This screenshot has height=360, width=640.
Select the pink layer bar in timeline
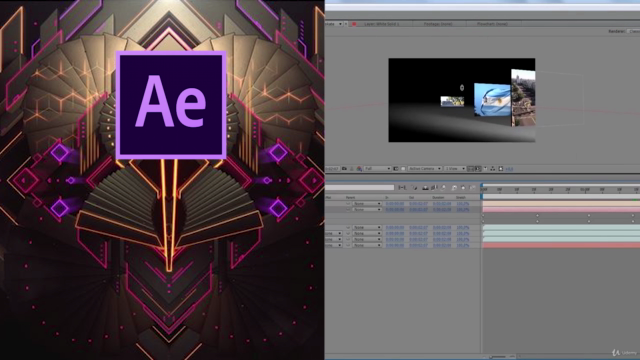pos(561,209)
